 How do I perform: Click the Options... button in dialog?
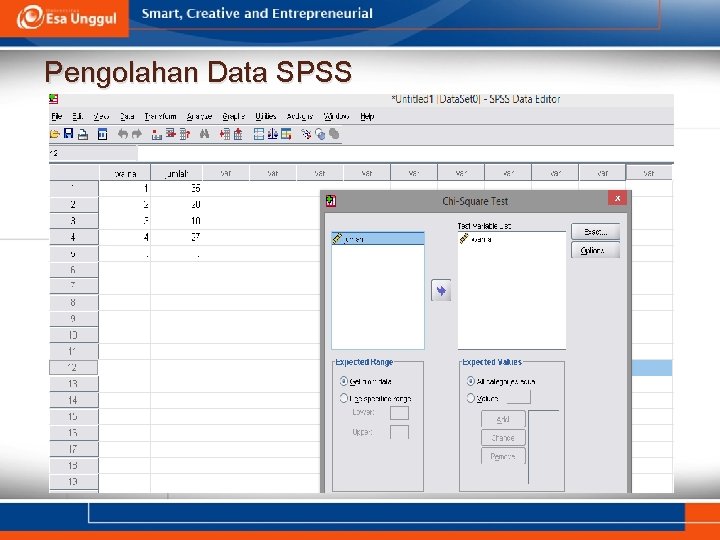(x=596, y=250)
